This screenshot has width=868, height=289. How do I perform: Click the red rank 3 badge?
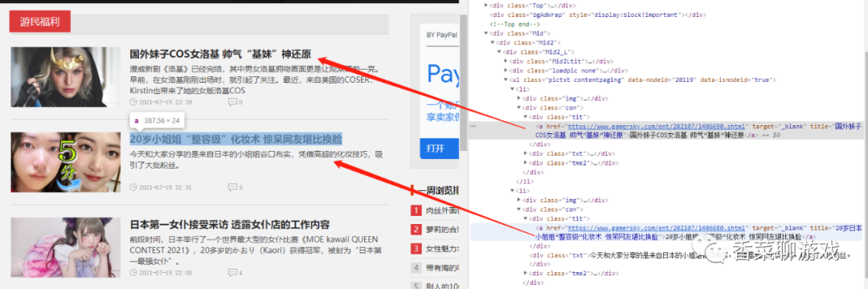pos(416,249)
